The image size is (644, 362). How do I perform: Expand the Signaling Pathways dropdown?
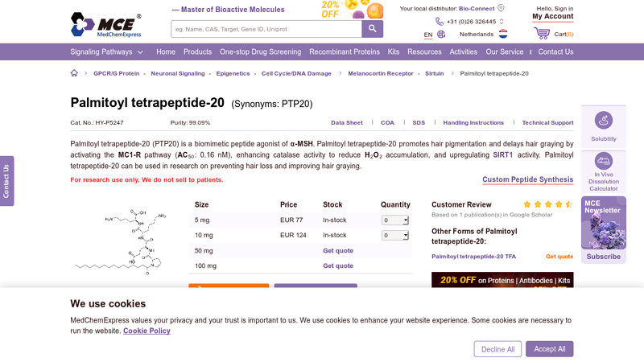106,52
